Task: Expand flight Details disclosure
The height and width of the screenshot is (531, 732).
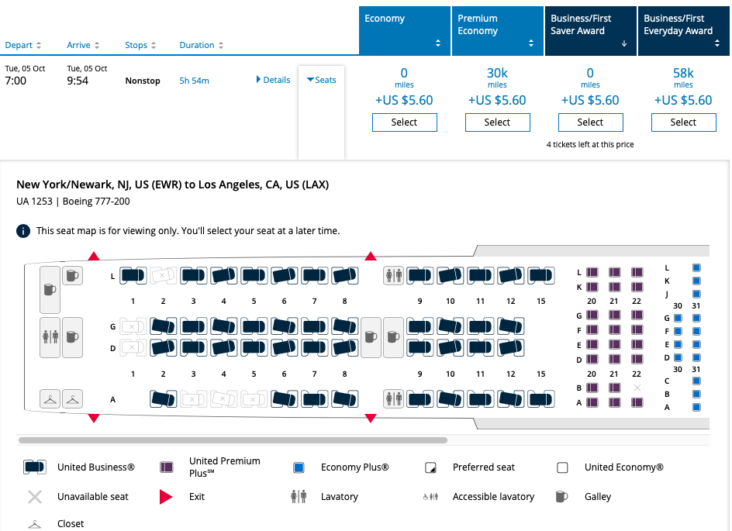Action: click(x=273, y=80)
